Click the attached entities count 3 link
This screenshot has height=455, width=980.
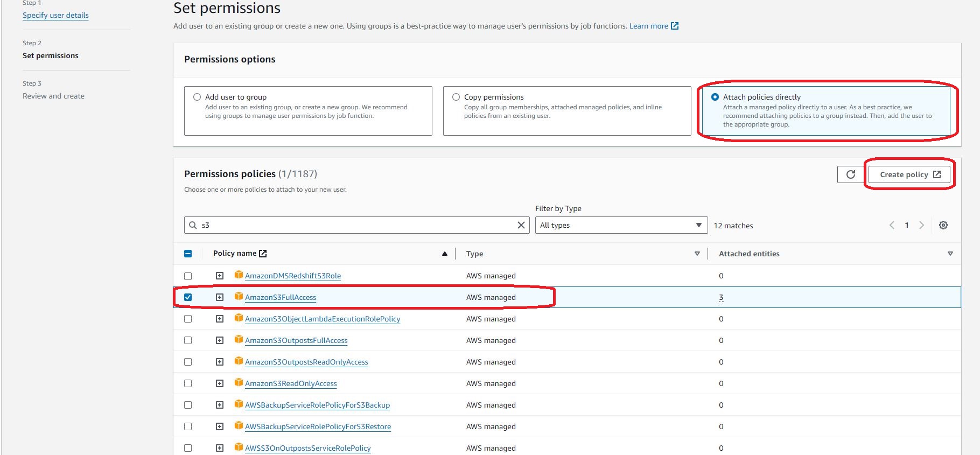tap(721, 297)
